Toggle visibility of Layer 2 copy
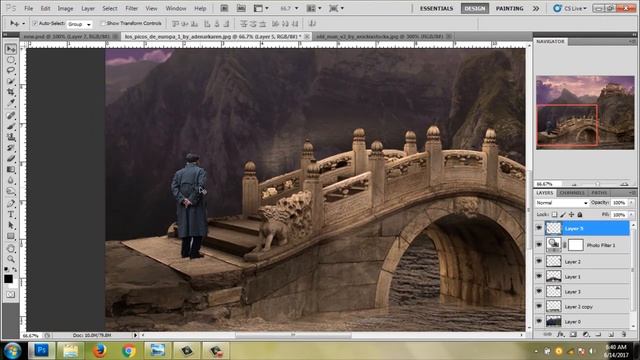 coord(539,307)
